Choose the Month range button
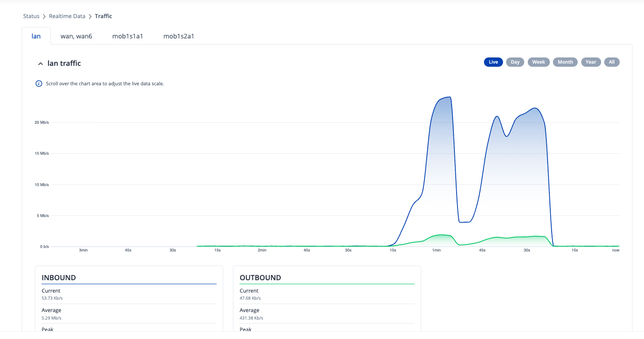Viewport: 644px width, 339px height. coord(565,62)
